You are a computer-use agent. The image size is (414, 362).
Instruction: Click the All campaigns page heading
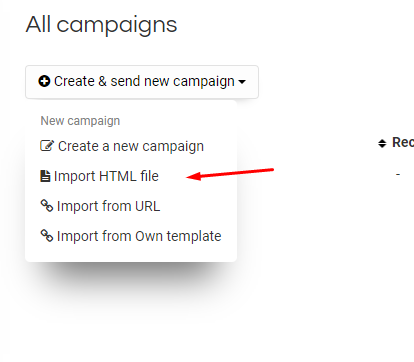(x=101, y=25)
